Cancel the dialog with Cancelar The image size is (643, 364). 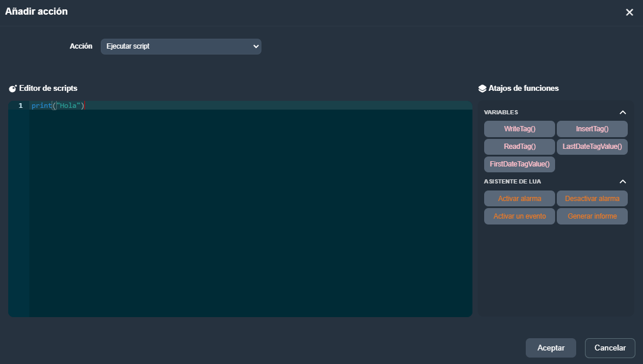point(610,348)
